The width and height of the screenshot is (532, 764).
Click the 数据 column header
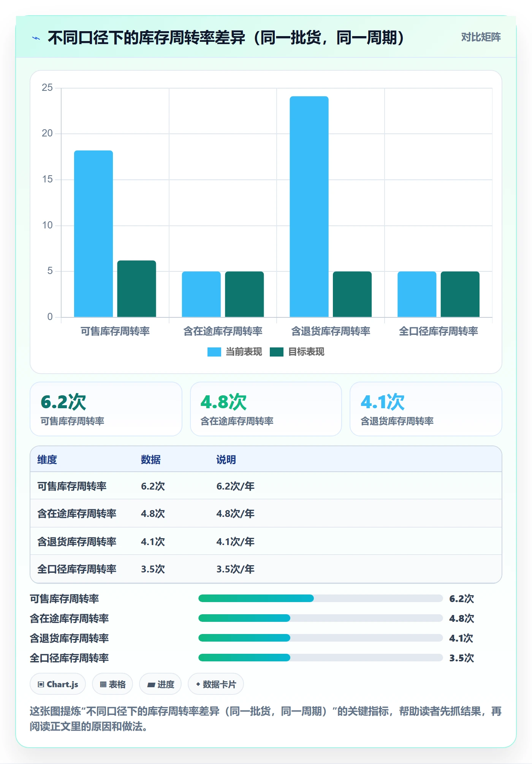click(151, 460)
